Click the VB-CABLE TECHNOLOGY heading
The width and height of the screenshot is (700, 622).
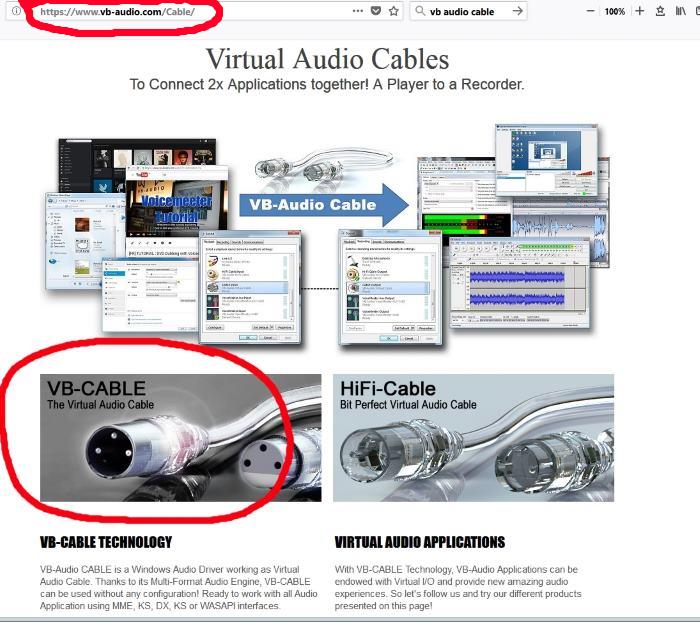point(106,542)
